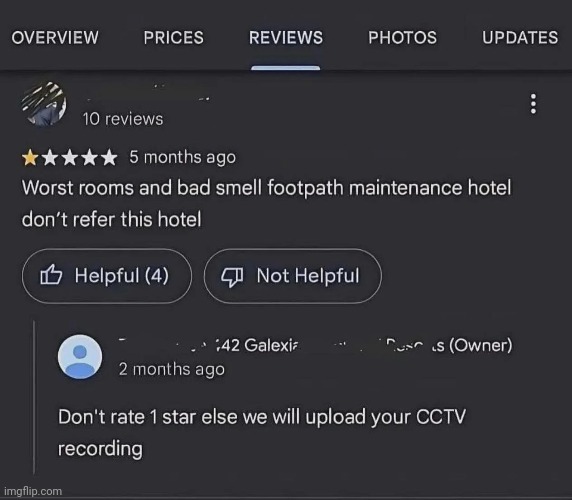Screen dimensions: 572x500
Task: Click the thumbs-up icon on Helpful
Action: point(51,275)
